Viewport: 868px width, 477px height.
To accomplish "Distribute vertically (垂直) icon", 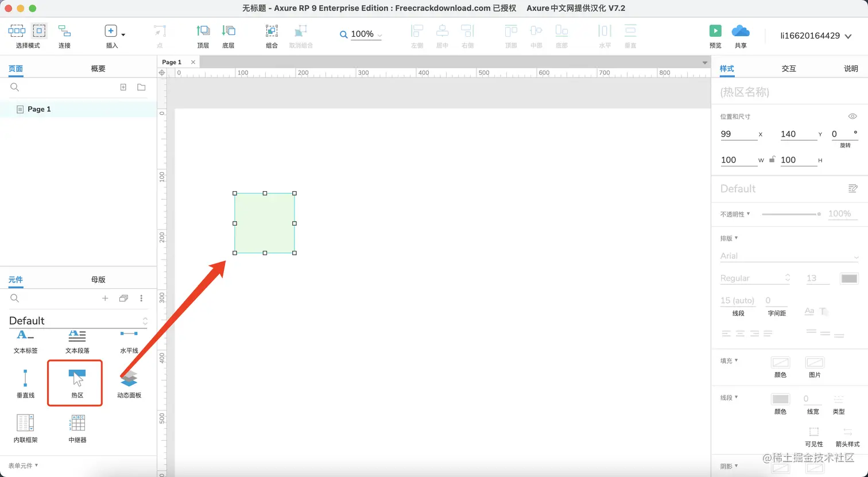I will point(630,31).
